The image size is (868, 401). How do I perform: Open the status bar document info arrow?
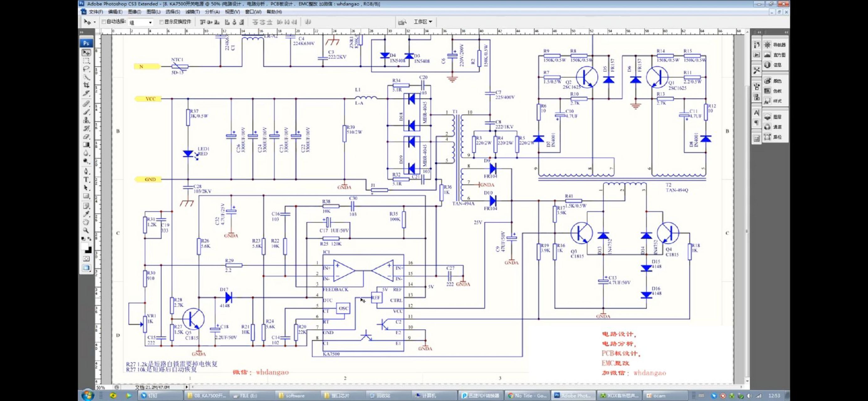click(186, 387)
